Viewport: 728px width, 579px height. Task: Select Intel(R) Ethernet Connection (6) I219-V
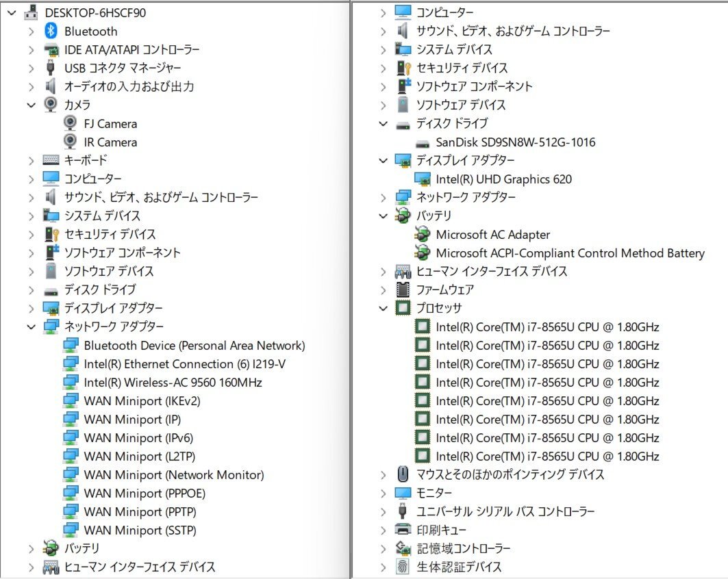(x=184, y=364)
